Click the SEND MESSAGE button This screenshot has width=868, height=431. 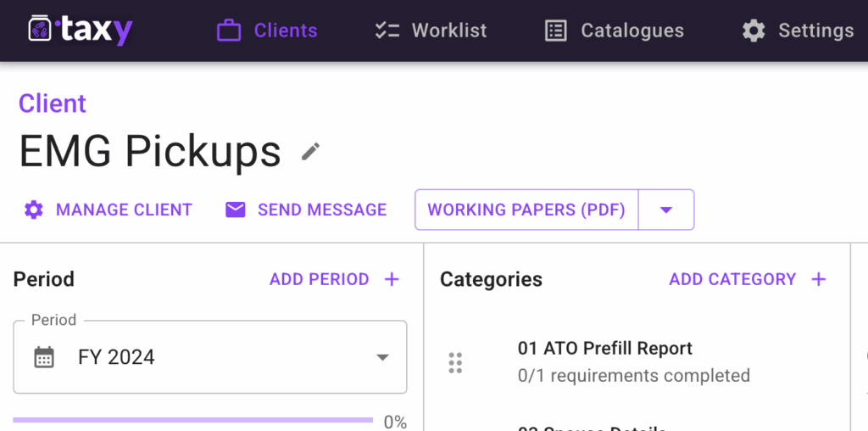322,210
